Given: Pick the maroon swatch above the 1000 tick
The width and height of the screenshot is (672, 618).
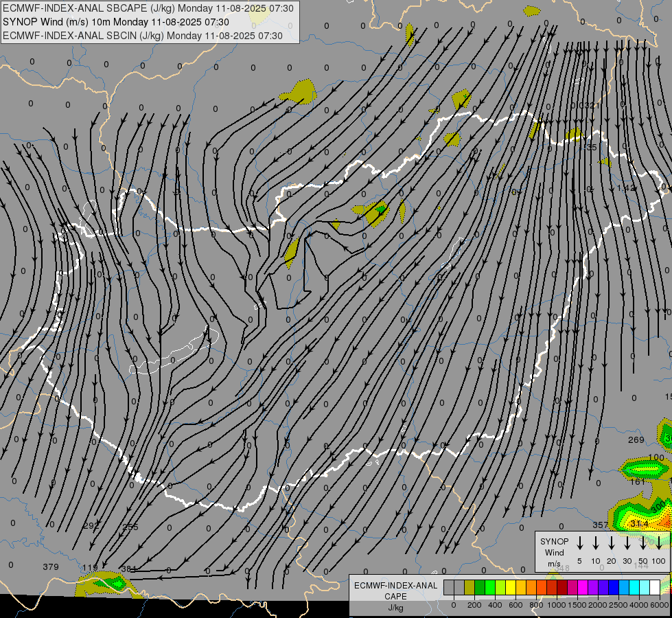Looking at the screenshot, I should tap(562, 588).
